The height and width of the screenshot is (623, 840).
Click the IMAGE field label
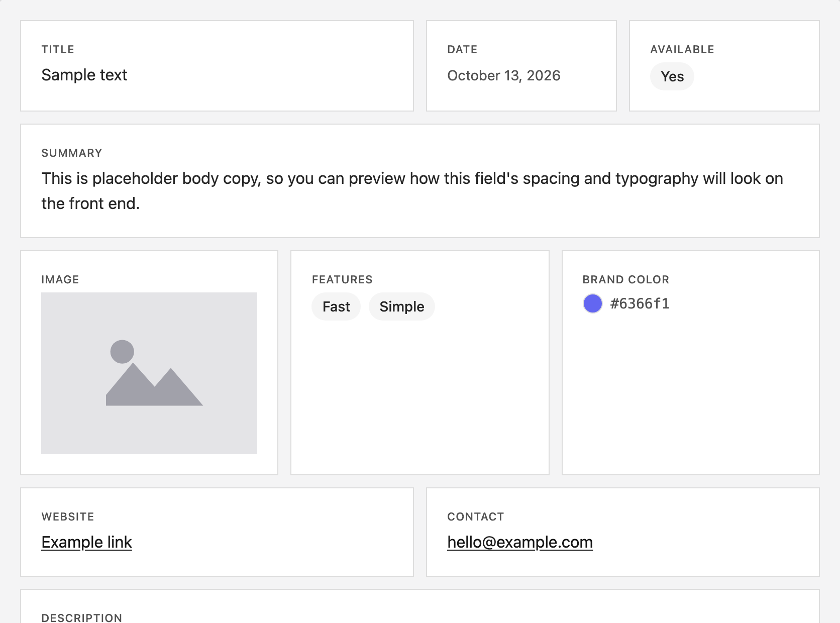click(60, 279)
